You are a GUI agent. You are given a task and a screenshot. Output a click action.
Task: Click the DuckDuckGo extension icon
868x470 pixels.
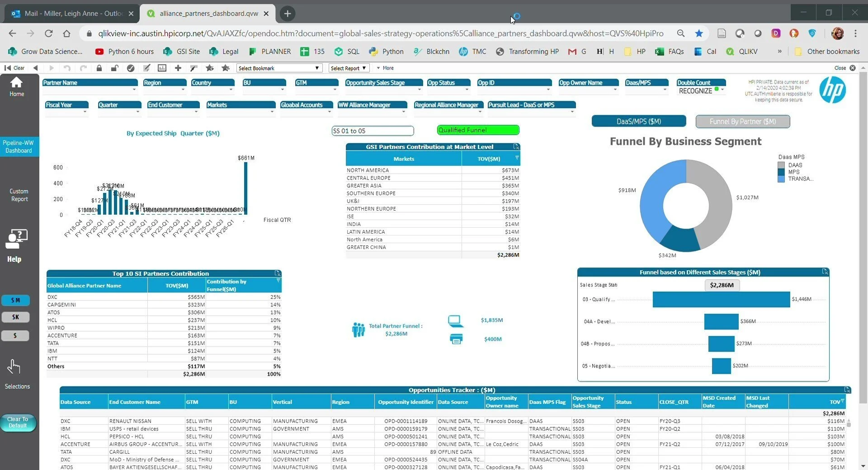[794, 33]
